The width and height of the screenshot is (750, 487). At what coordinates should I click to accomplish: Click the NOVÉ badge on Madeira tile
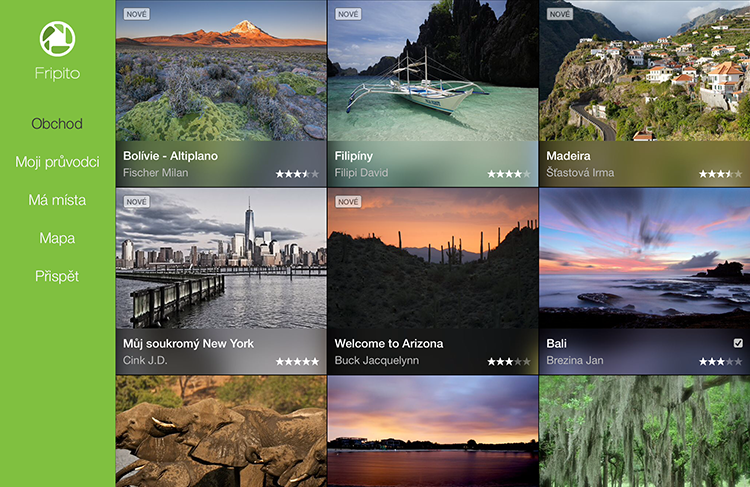click(x=560, y=14)
